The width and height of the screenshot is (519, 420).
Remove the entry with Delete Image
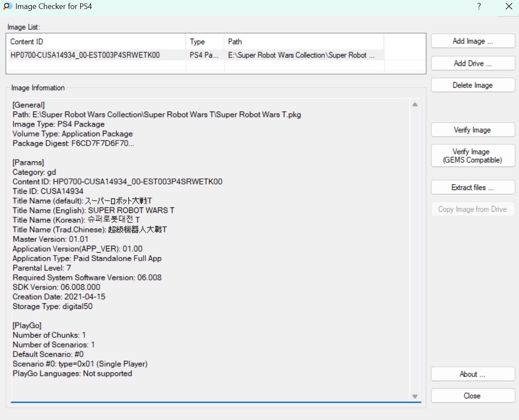(473, 85)
